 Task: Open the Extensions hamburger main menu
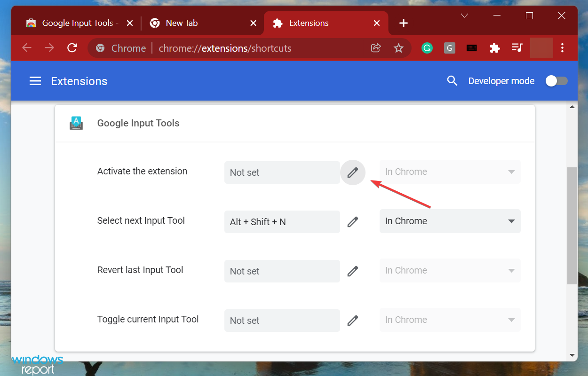(35, 81)
